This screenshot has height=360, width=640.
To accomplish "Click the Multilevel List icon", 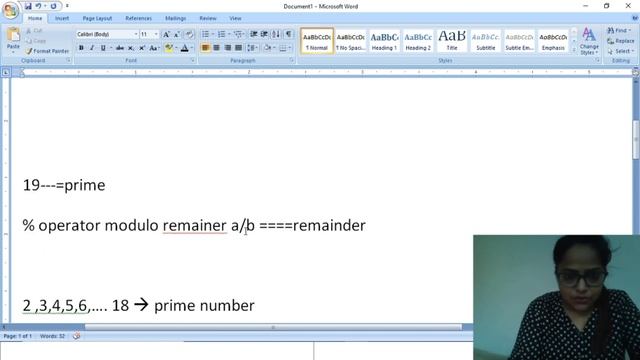I will click(238, 34).
